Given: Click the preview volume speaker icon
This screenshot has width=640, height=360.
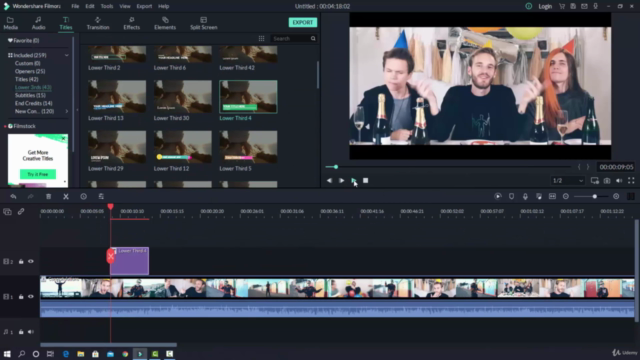Looking at the screenshot, I should click(x=619, y=180).
